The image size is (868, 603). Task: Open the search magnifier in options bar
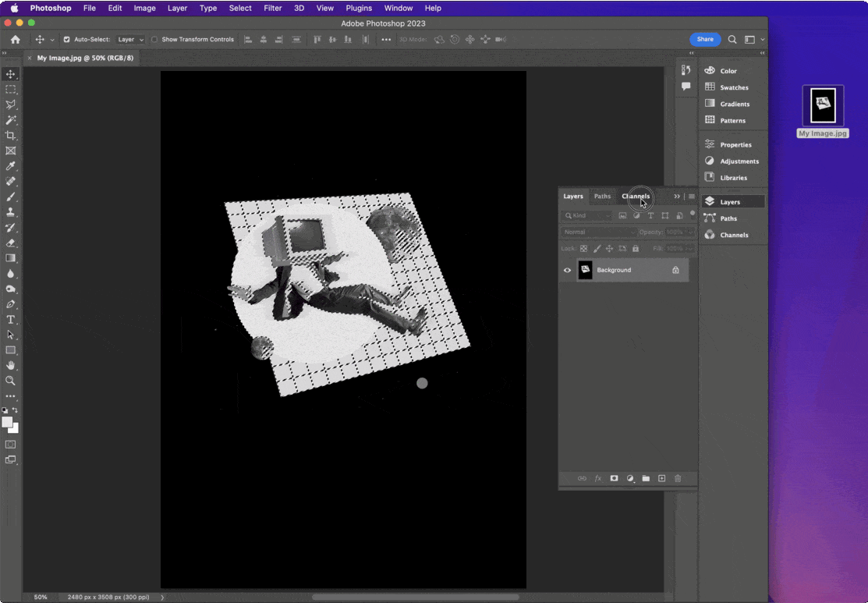point(732,39)
